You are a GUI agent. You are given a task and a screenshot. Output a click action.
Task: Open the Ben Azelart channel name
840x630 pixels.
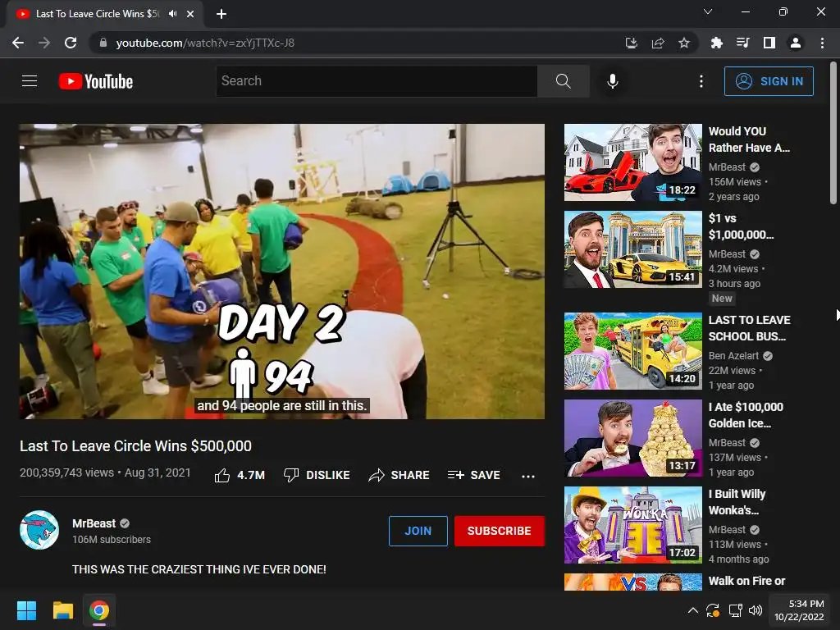733,356
